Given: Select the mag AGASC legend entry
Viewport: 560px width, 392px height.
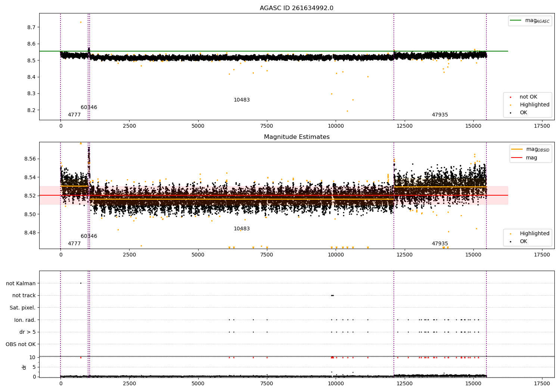Looking at the screenshot, I should click(x=530, y=21).
